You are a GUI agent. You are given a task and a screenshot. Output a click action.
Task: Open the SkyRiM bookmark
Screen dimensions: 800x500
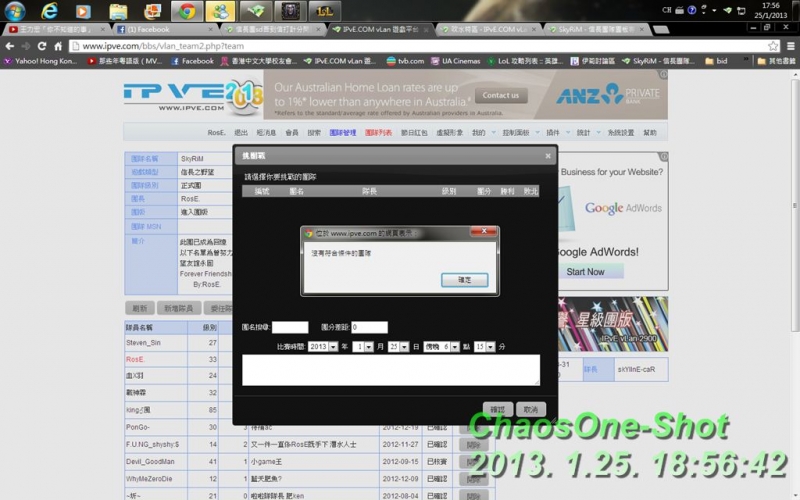pyautogui.click(x=658, y=61)
